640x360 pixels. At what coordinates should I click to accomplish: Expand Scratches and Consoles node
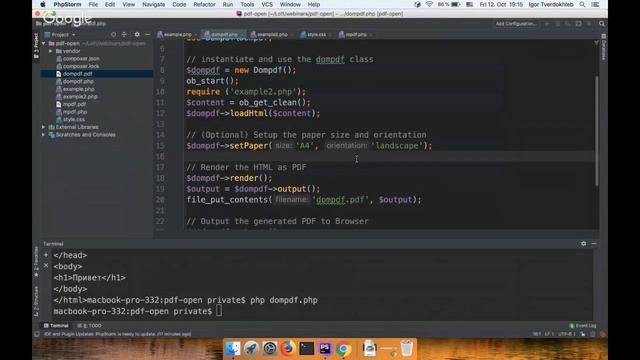[x=44, y=135]
